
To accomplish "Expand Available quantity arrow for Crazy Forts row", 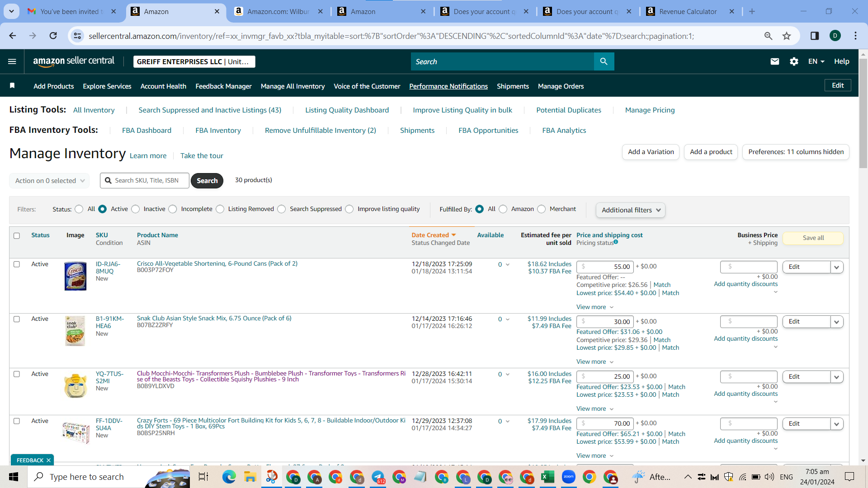I will tap(508, 422).
